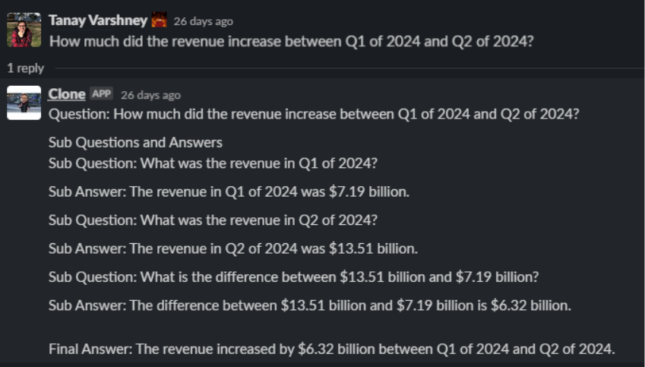Click the sub answer stating the difference

pos(310,305)
